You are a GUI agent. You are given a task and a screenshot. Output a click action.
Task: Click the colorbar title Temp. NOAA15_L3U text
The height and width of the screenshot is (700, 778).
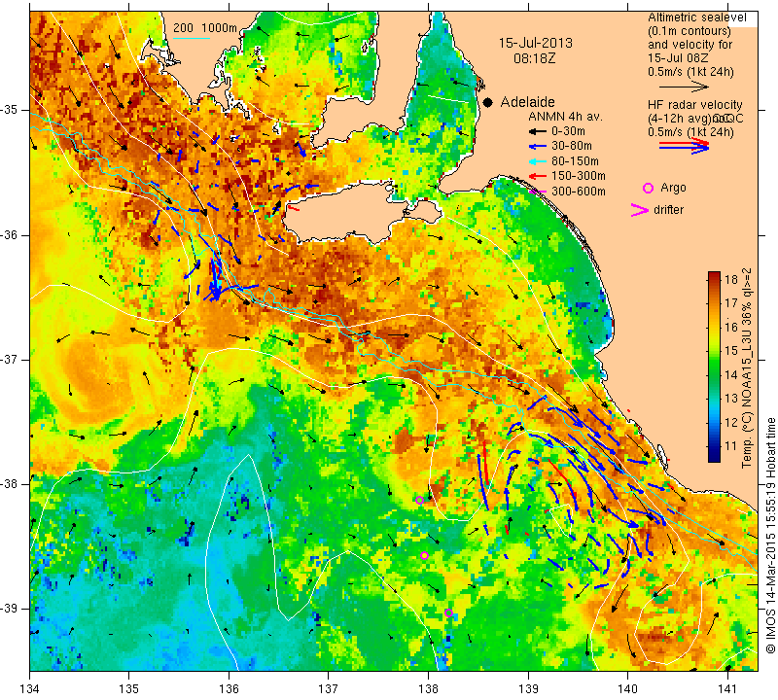747,368
